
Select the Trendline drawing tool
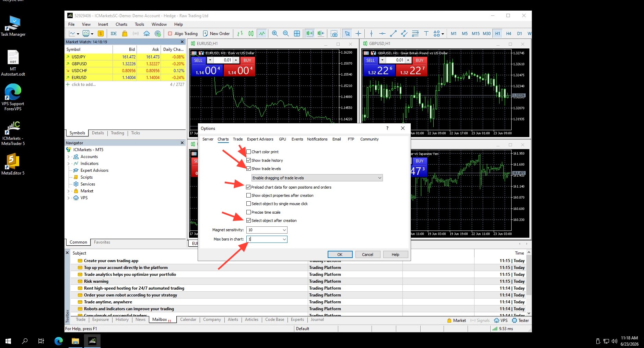click(x=393, y=33)
